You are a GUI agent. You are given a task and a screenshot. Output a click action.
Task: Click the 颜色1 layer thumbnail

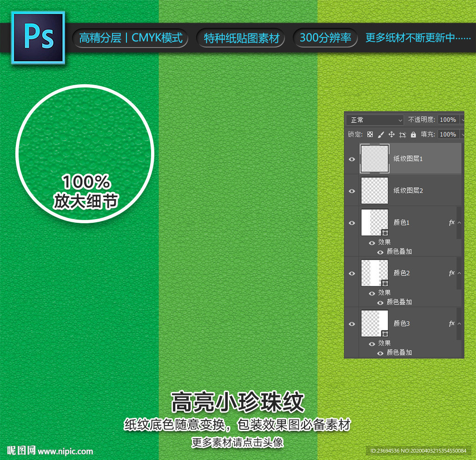coord(375,222)
